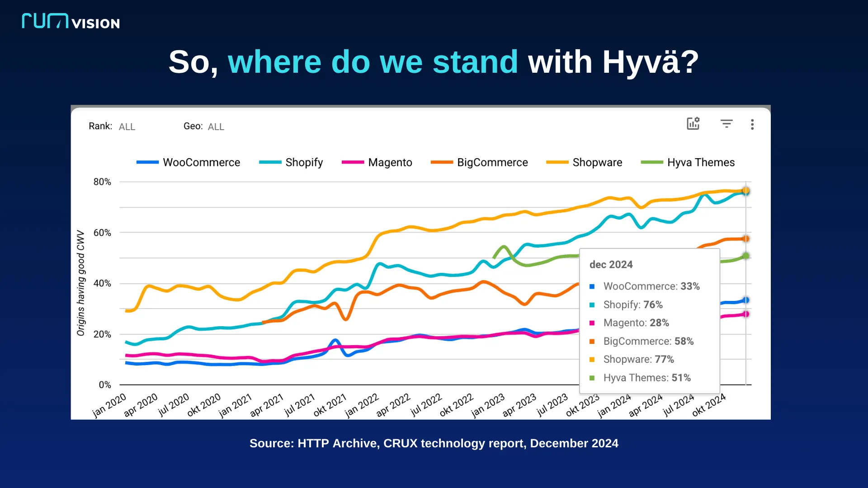Open the filter lines icon
This screenshot has height=488, width=868.
(726, 123)
